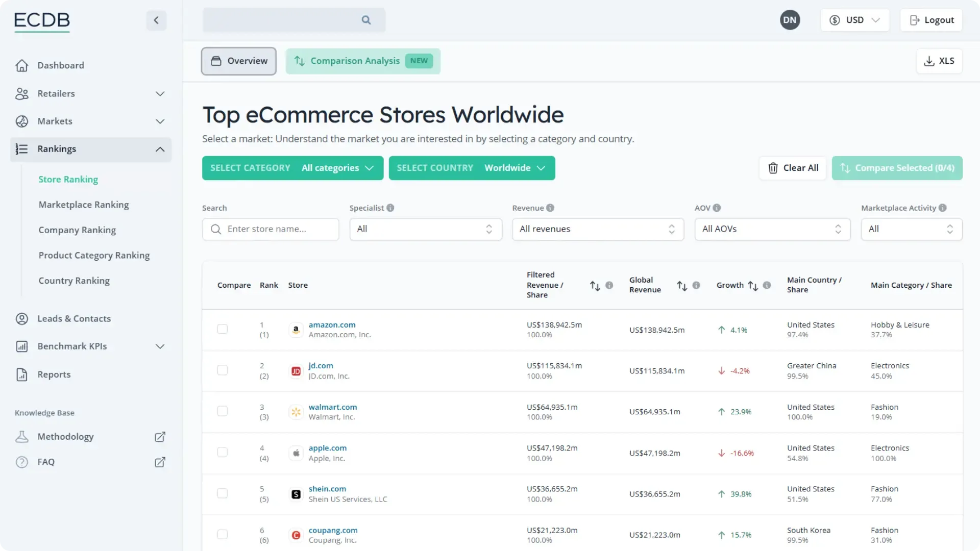Click the Clear All button
Viewport: 980px width, 551px height.
tap(793, 168)
